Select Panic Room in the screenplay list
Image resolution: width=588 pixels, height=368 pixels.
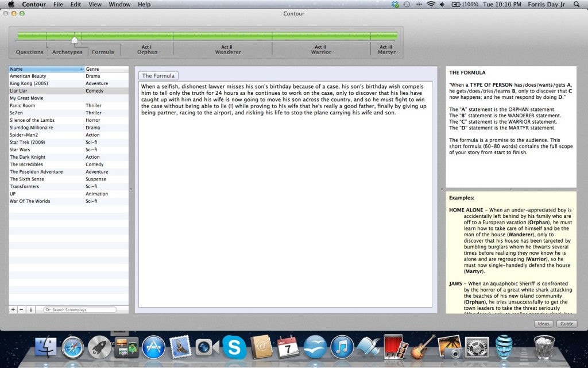68,106
